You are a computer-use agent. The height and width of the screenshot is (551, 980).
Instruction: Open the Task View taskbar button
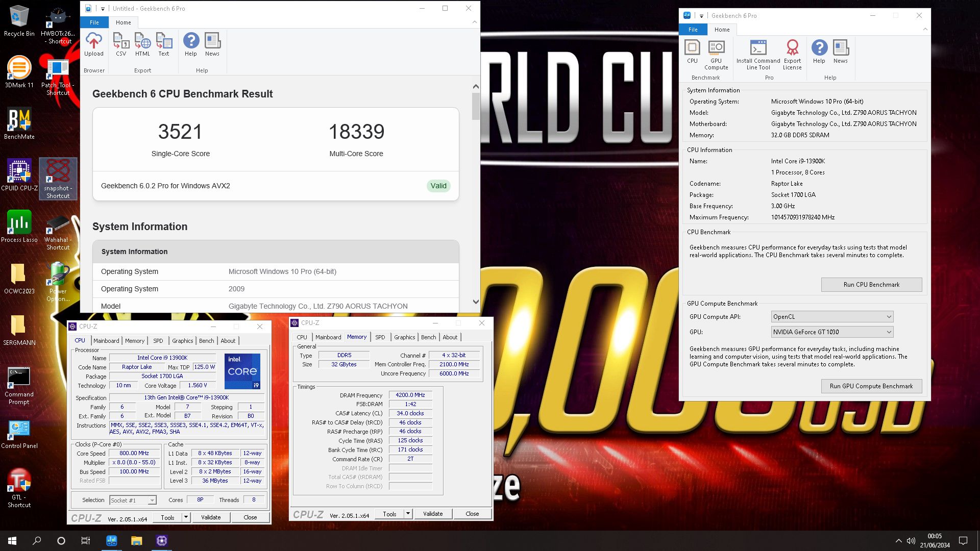(86, 541)
